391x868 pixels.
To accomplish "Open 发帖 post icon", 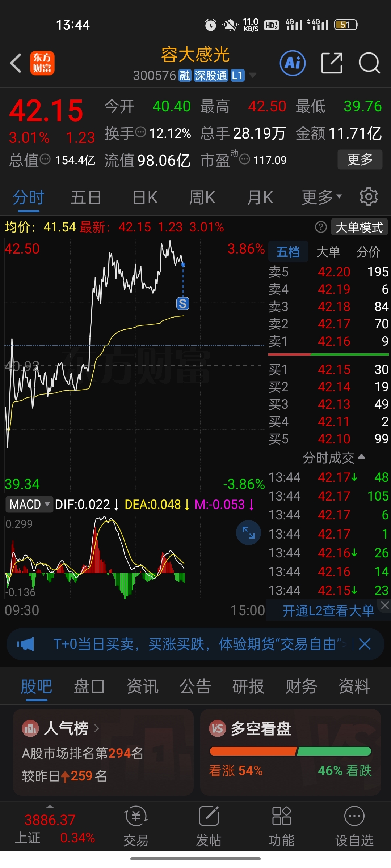I will tap(209, 827).
